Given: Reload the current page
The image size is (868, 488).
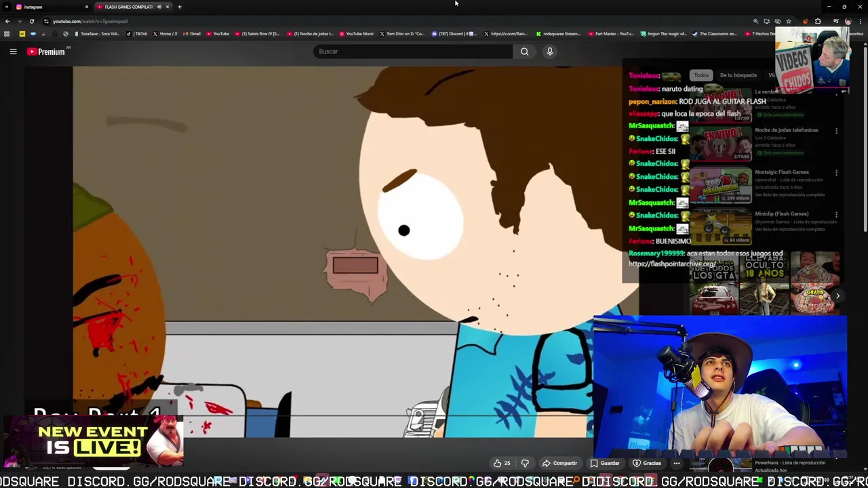Looking at the screenshot, I should (32, 21).
